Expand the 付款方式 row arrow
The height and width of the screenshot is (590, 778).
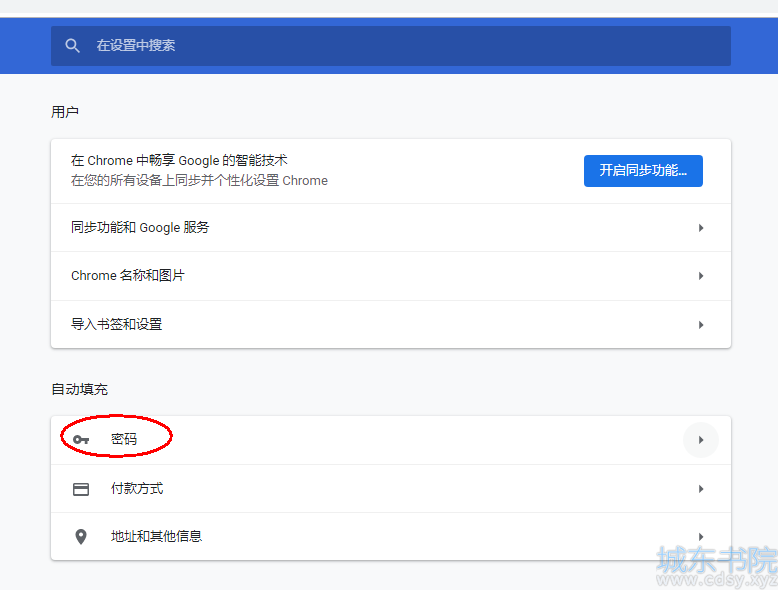(701, 489)
